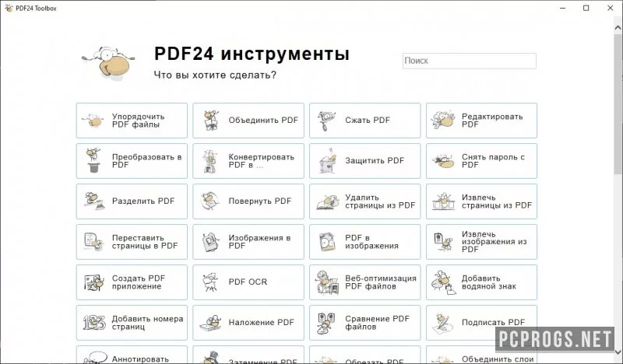Select Добавить водяной знак

(481, 282)
